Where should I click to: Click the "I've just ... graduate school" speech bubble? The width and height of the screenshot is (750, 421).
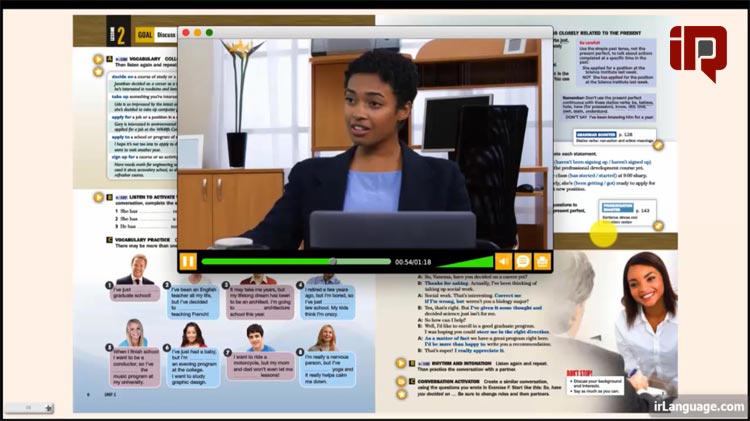pos(135,293)
